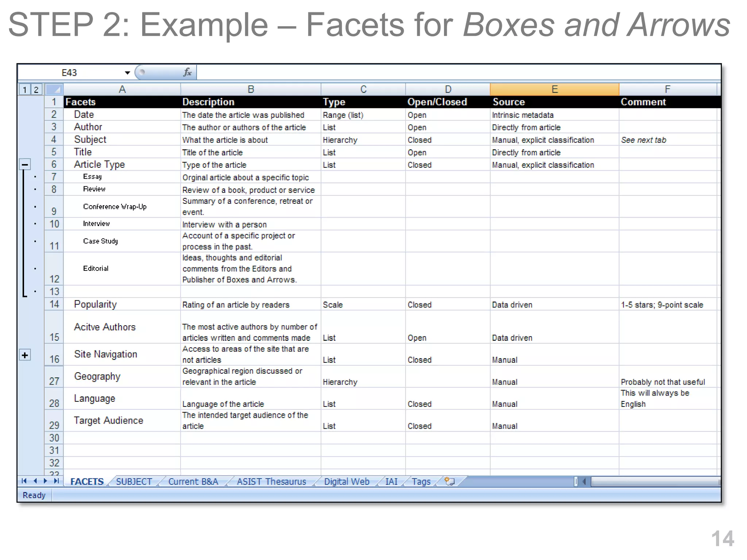The image size is (747, 560).
Task: Select the Geography facet cell
Action: (122, 377)
